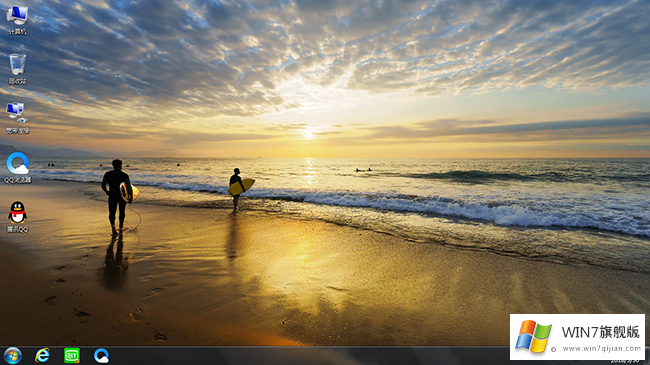
Task: Click the QQ浏览器 label text
Action: click(x=17, y=180)
